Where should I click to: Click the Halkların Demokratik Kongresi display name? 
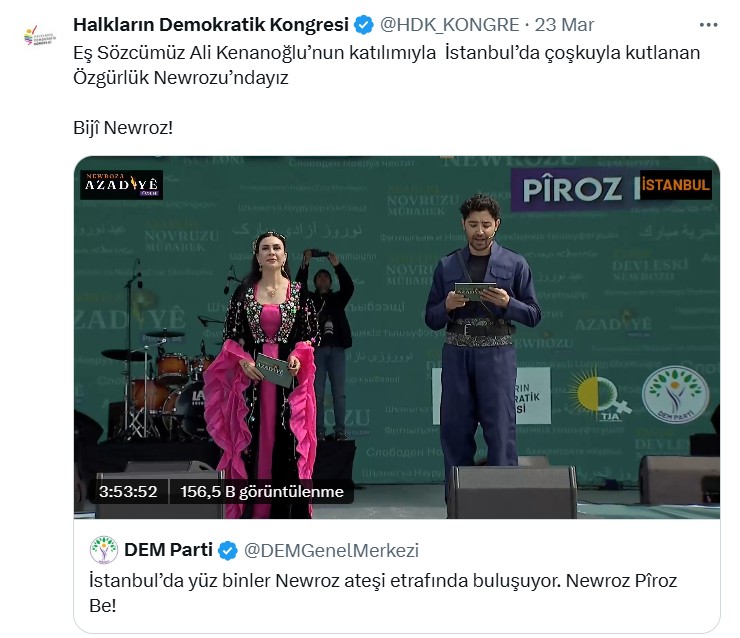[211, 25]
